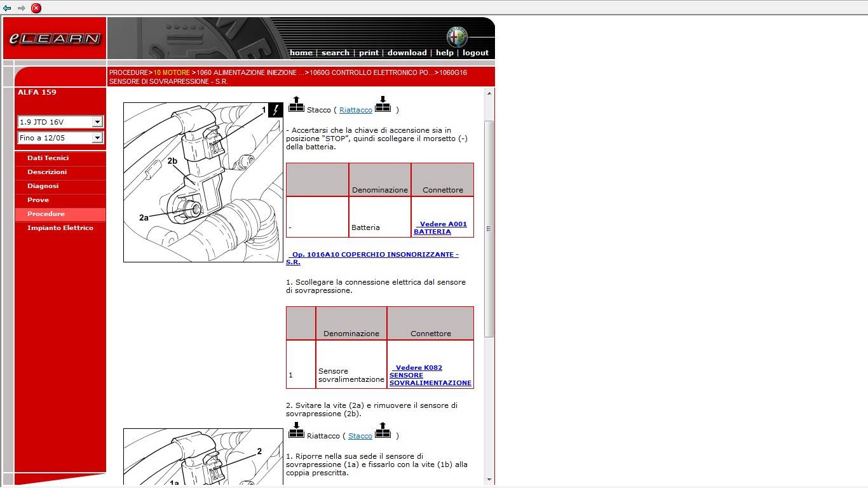The image size is (868, 488).
Task: Jump to the Riattacco link beside Stacco heading
Action: coord(356,110)
